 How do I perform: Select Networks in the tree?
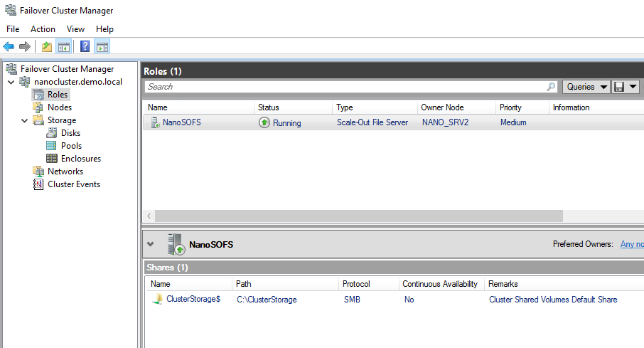point(65,171)
